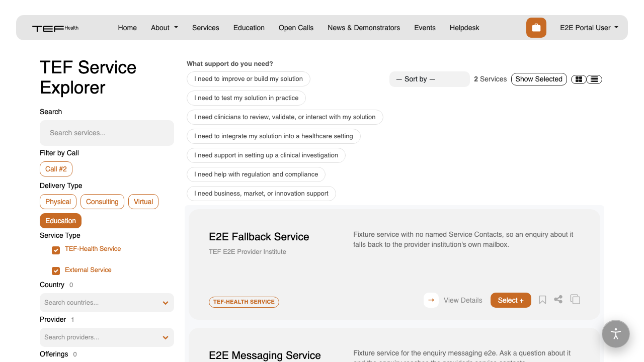
Task: View Details of E2E Fallback Service
Action: click(463, 300)
